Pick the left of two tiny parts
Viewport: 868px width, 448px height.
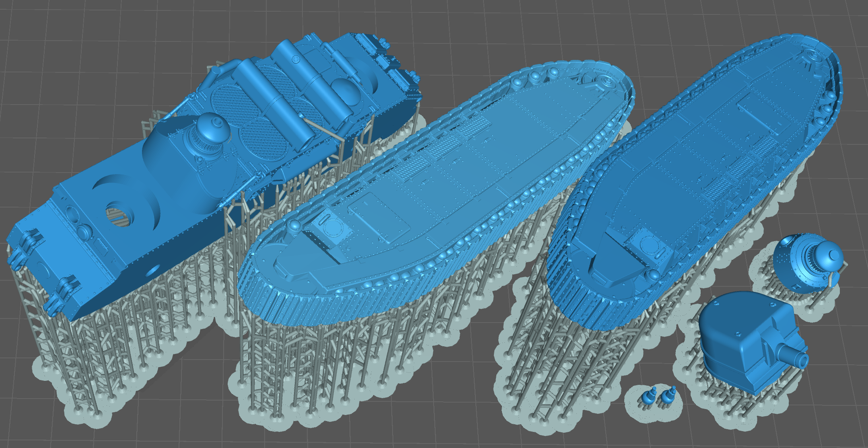(x=649, y=397)
